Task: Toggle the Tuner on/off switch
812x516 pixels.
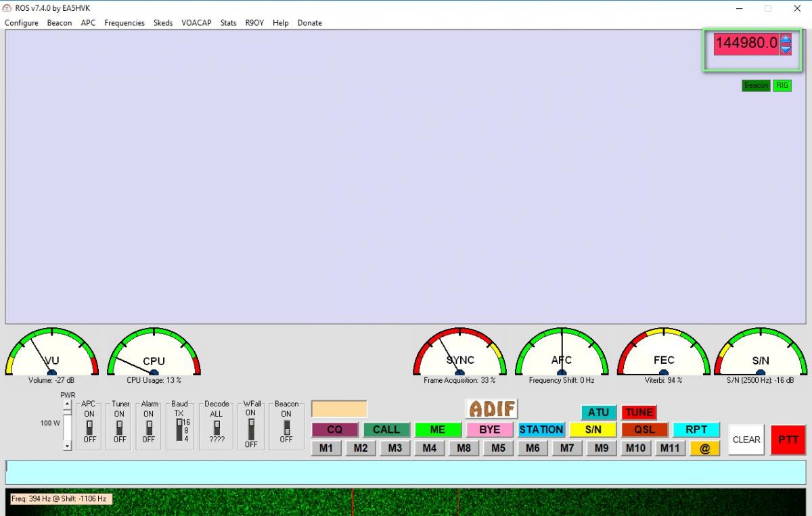Action: point(120,427)
